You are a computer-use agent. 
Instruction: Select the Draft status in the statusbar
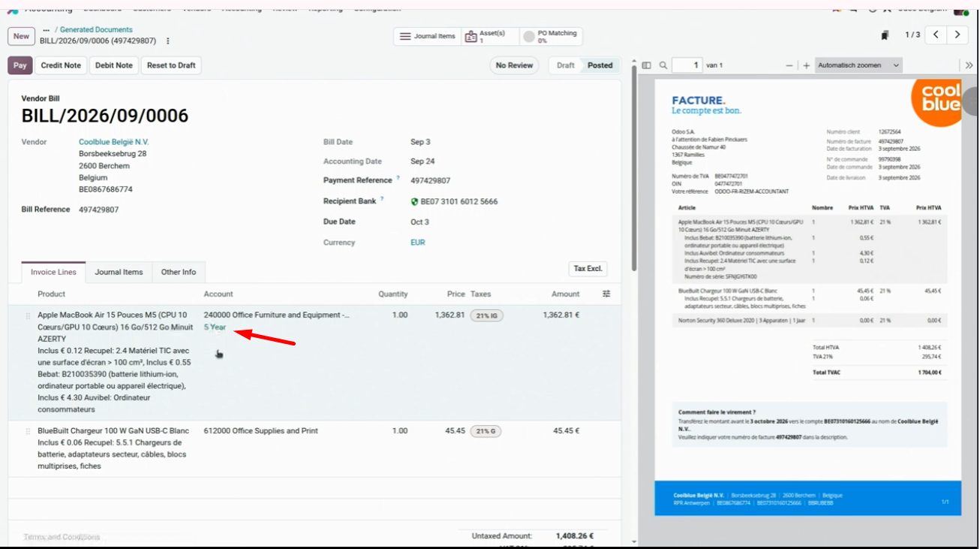tap(566, 65)
